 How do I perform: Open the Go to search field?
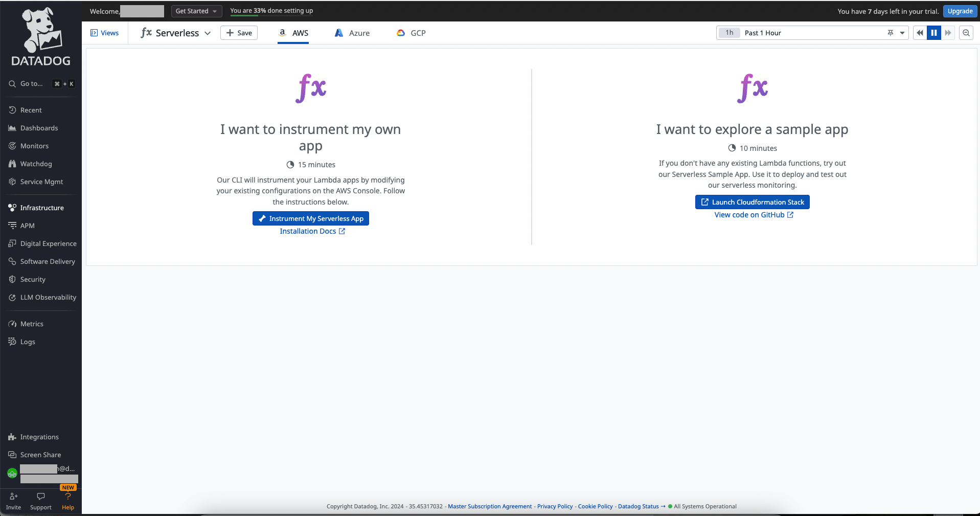pos(31,83)
